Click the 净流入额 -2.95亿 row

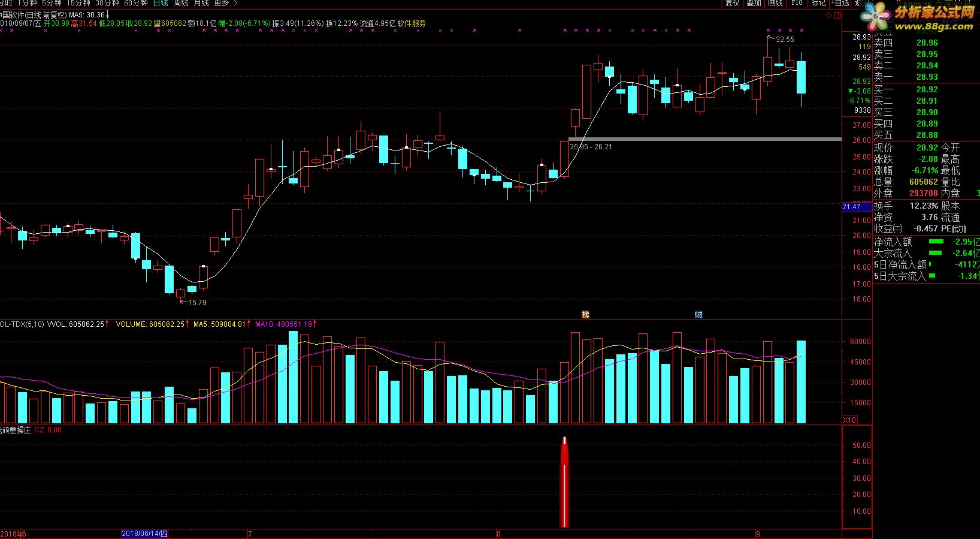tap(927, 242)
